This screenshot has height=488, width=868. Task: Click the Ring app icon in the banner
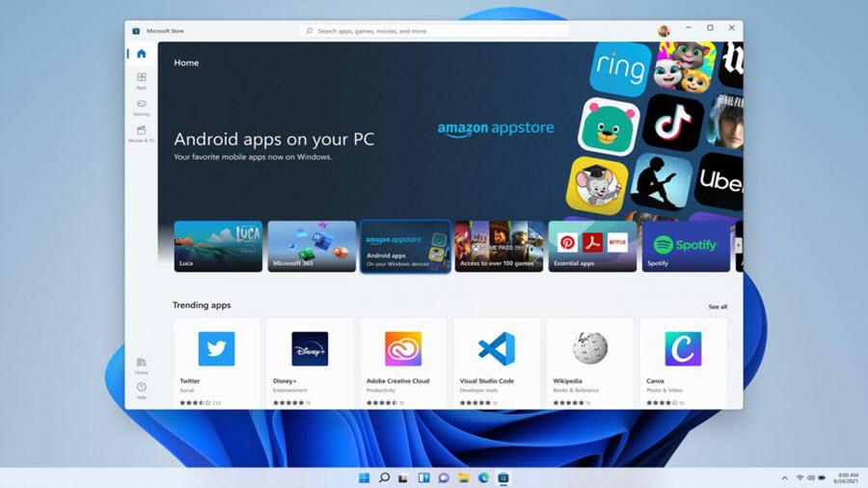tap(620, 68)
